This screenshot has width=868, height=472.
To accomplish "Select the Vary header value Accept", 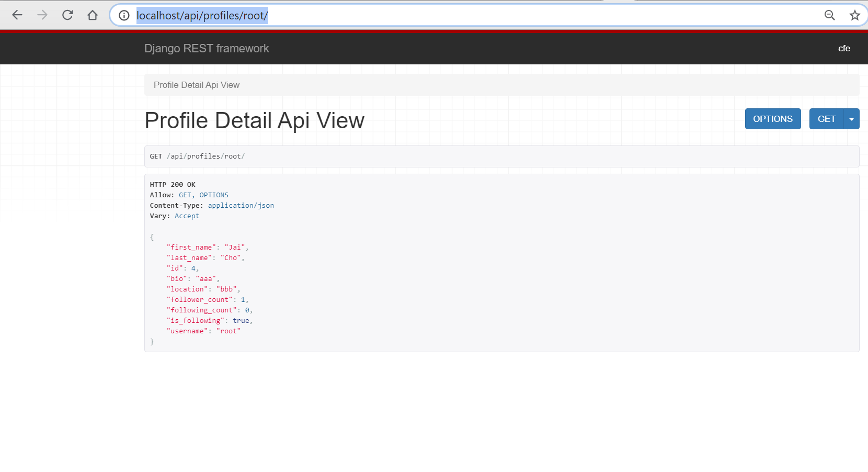I will [187, 216].
